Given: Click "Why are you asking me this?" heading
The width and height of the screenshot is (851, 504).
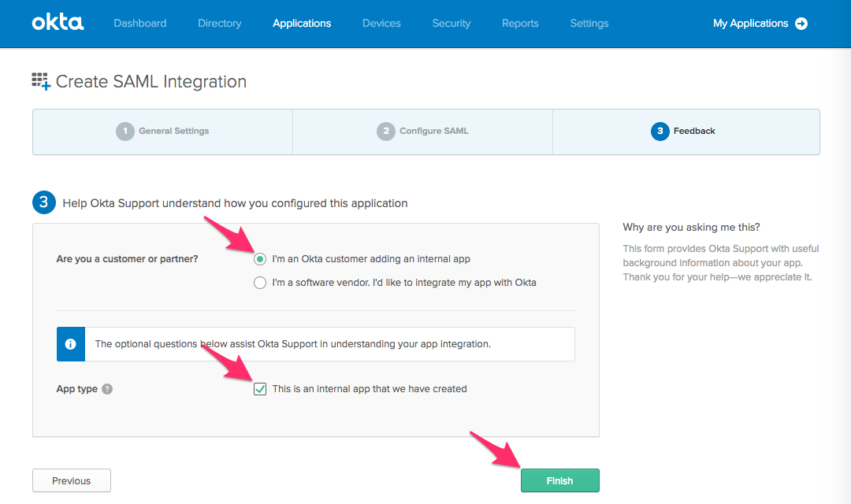Looking at the screenshot, I should pyautogui.click(x=692, y=228).
